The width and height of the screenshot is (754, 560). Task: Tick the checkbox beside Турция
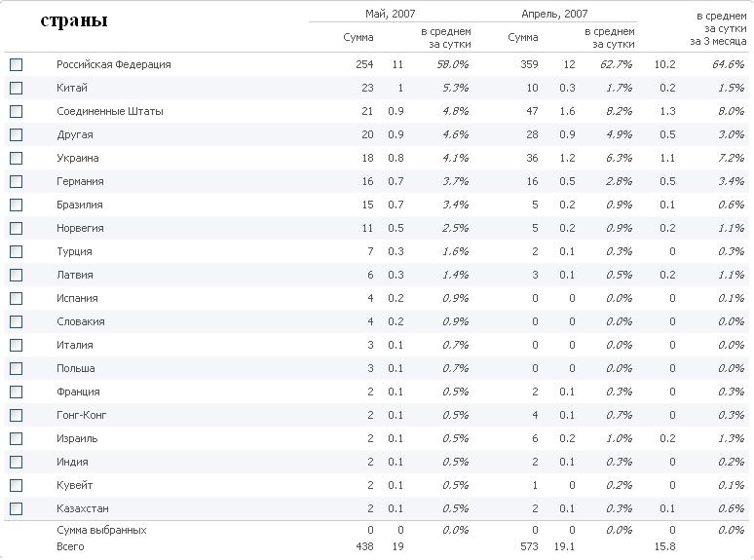[x=16, y=252]
